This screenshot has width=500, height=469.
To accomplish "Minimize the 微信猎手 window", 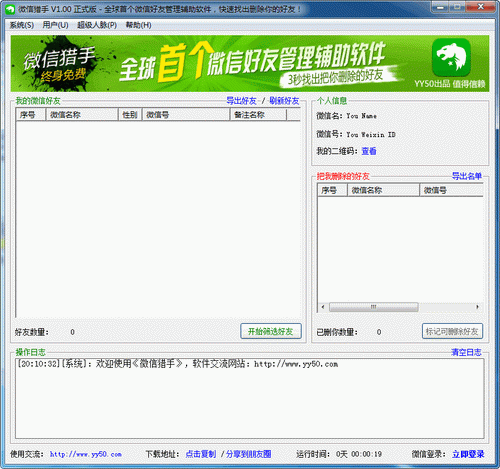I will pos(440,7).
